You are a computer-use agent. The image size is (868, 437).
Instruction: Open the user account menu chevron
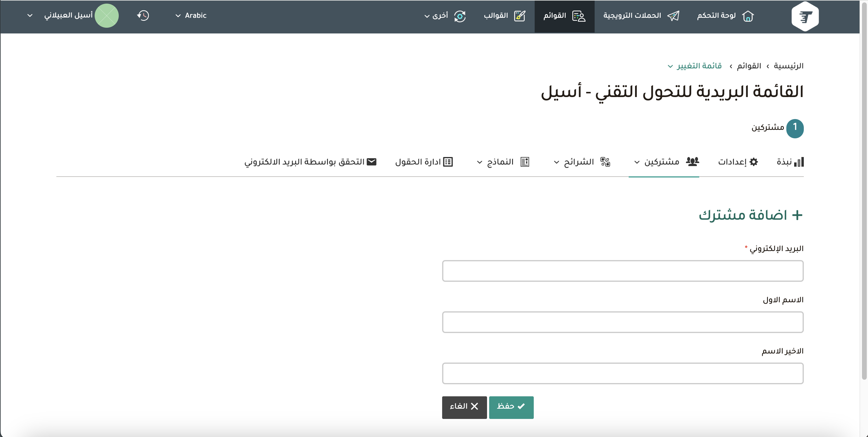pyautogui.click(x=30, y=15)
